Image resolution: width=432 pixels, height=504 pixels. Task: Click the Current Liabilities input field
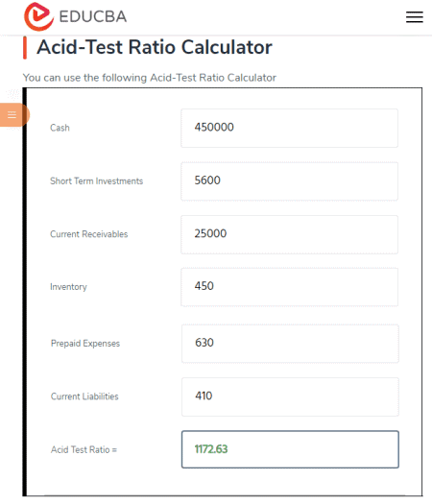click(x=290, y=397)
